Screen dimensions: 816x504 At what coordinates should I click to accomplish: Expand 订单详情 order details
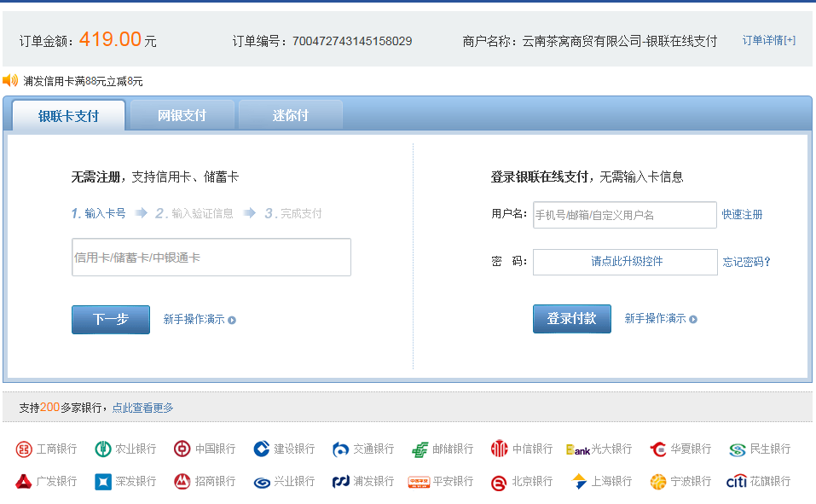click(x=768, y=40)
